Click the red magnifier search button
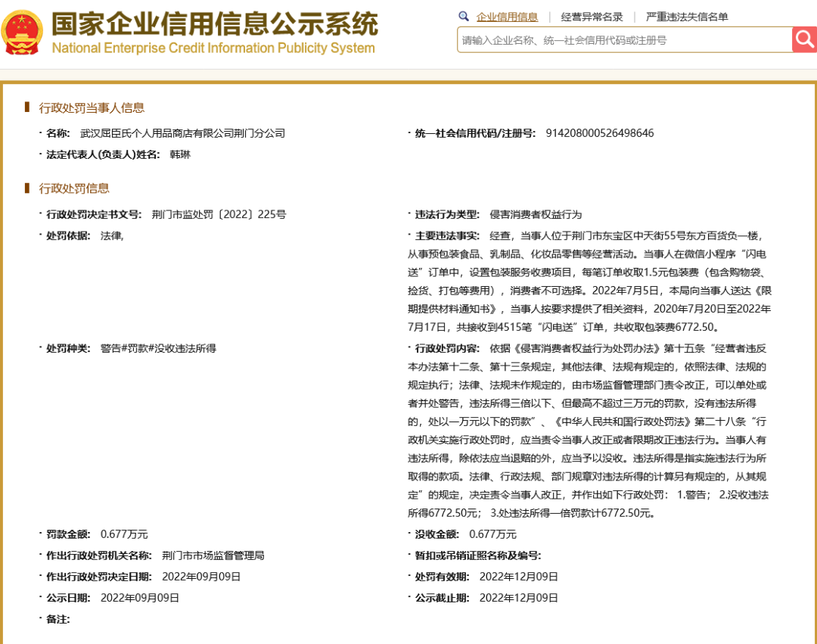 point(803,39)
